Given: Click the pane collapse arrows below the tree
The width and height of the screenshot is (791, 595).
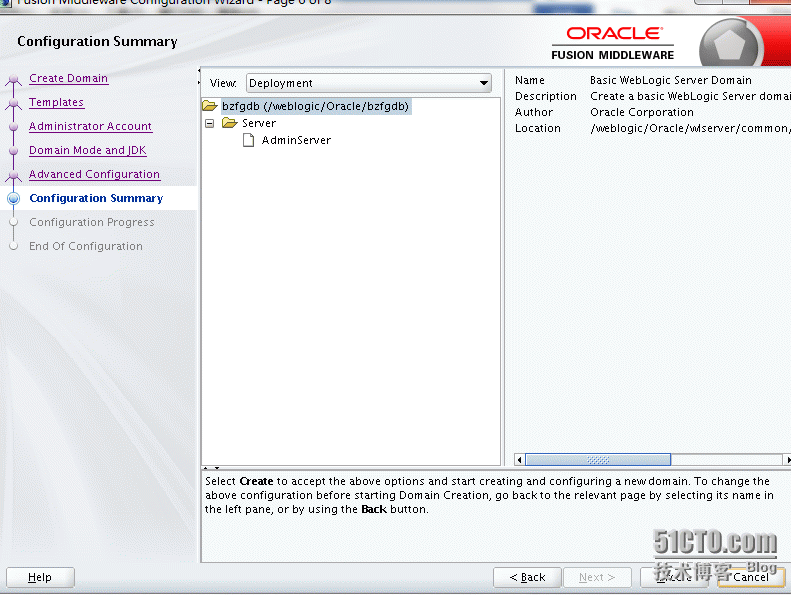Looking at the screenshot, I should point(211,468).
